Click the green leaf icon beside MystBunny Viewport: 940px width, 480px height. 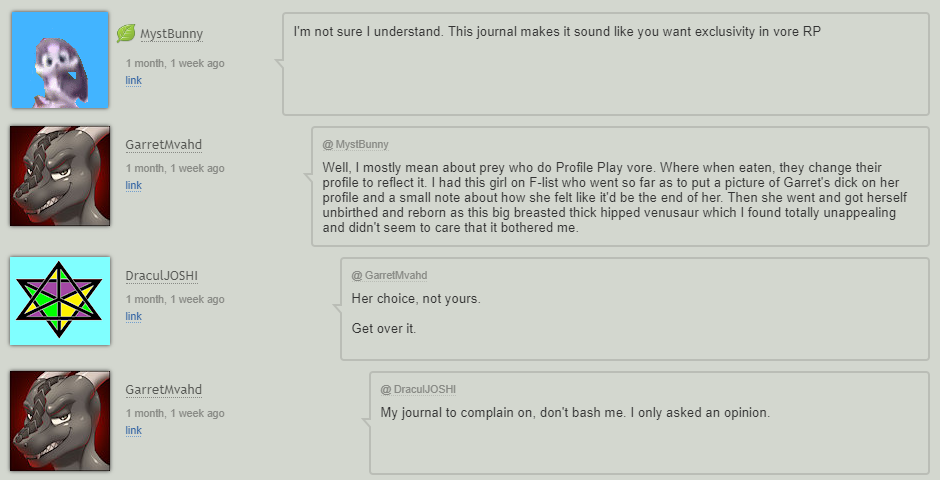click(126, 33)
